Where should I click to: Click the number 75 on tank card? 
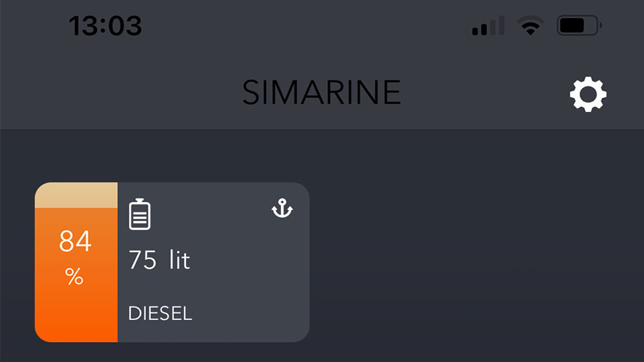(x=143, y=260)
